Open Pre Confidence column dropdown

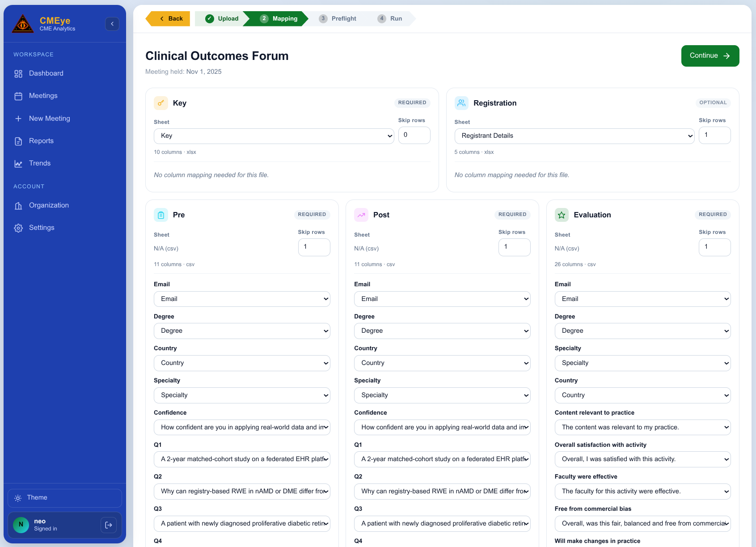[x=242, y=427]
